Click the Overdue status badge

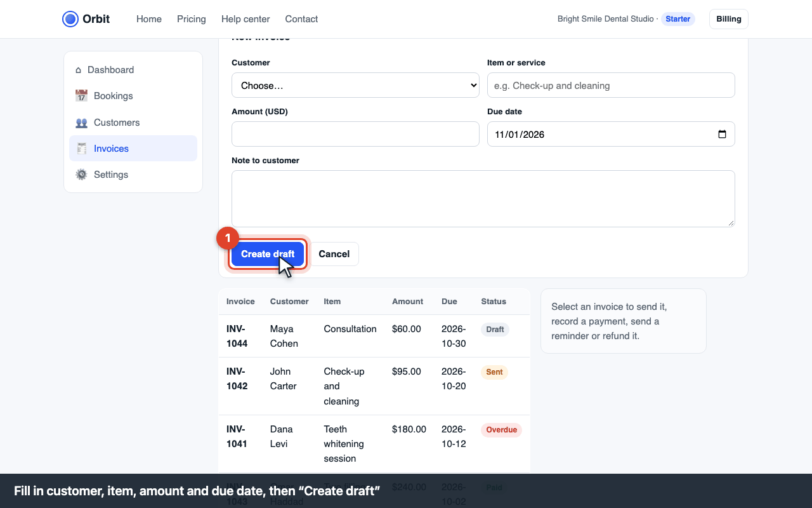point(501,430)
